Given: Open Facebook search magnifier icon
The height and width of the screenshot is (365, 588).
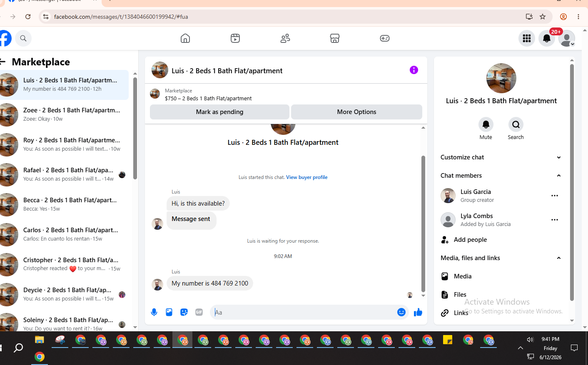Looking at the screenshot, I should tap(23, 38).
